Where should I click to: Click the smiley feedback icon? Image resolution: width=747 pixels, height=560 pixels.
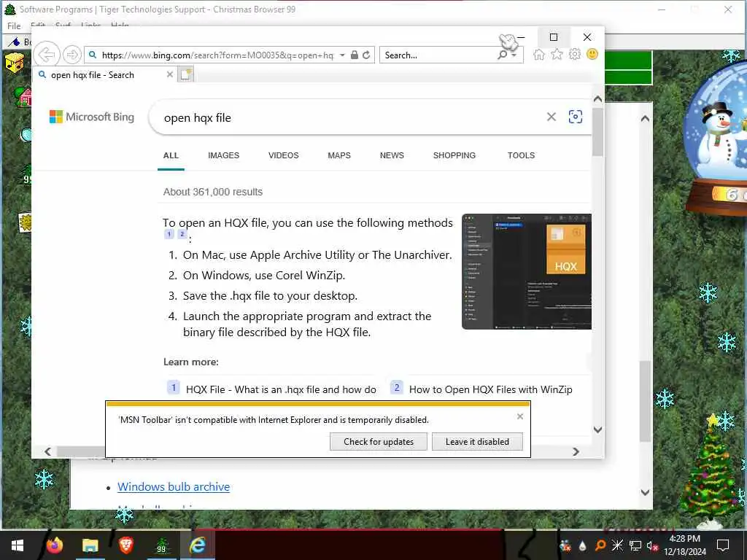coord(592,54)
